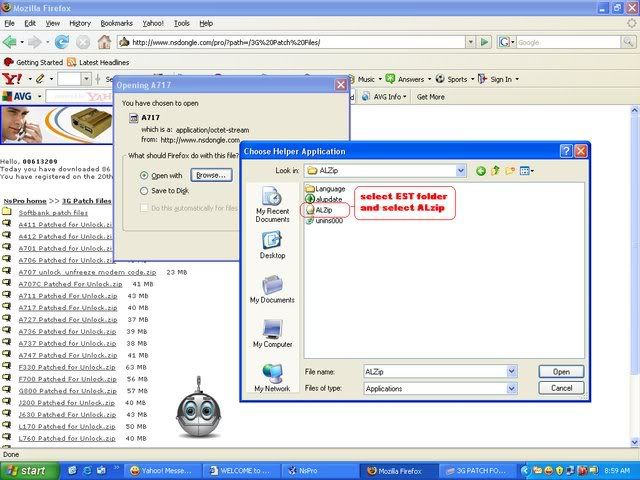The image size is (640, 480).
Task: Open the Back button history dropdown arrow
Action: pos(22,42)
